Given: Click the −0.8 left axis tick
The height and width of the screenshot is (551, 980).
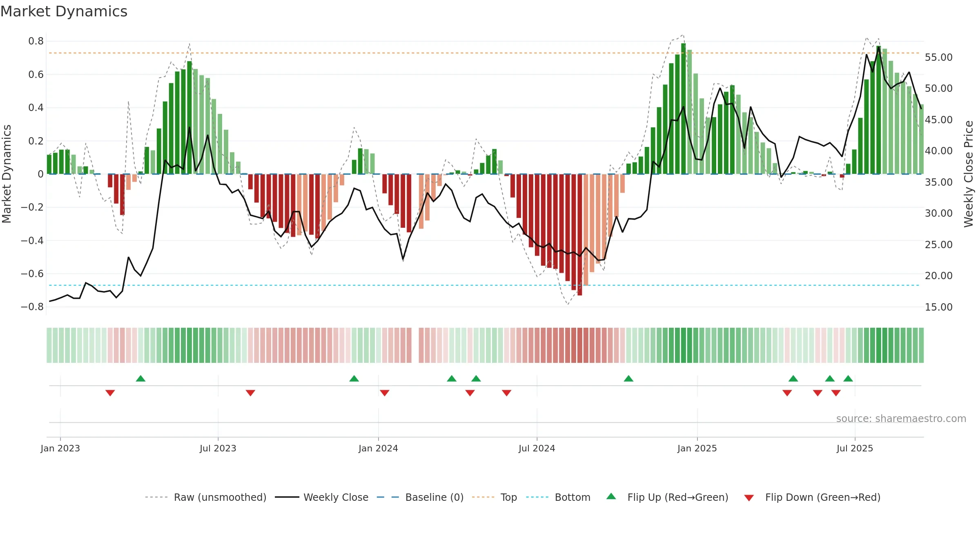Looking at the screenshot, I should pyautogui.click(x=32, y=307).
